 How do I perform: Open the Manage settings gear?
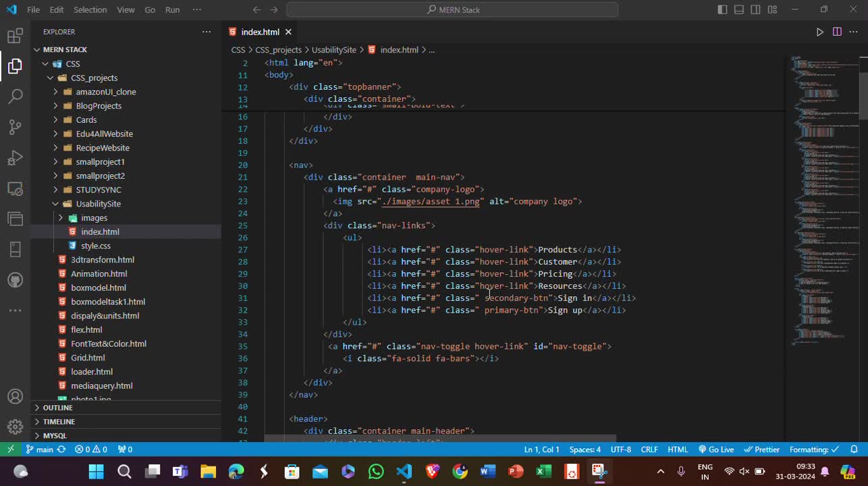click(x=15, y=427)
